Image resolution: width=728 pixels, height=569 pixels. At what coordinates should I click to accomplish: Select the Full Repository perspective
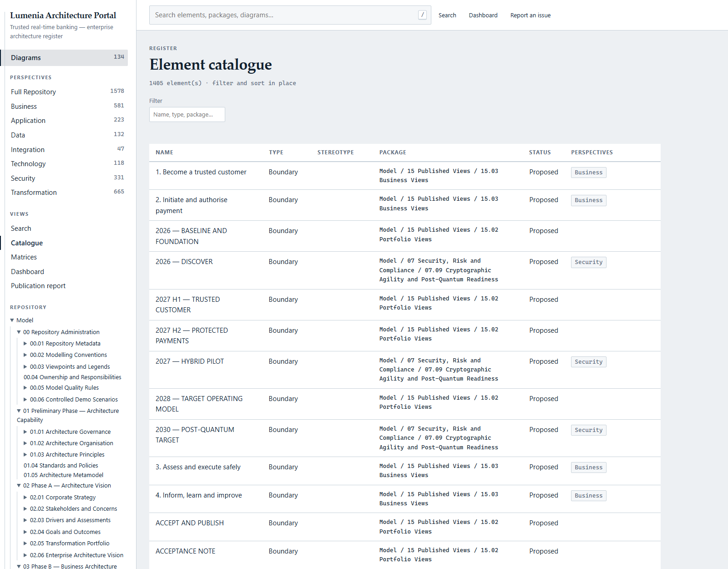(x=67, y=91)
